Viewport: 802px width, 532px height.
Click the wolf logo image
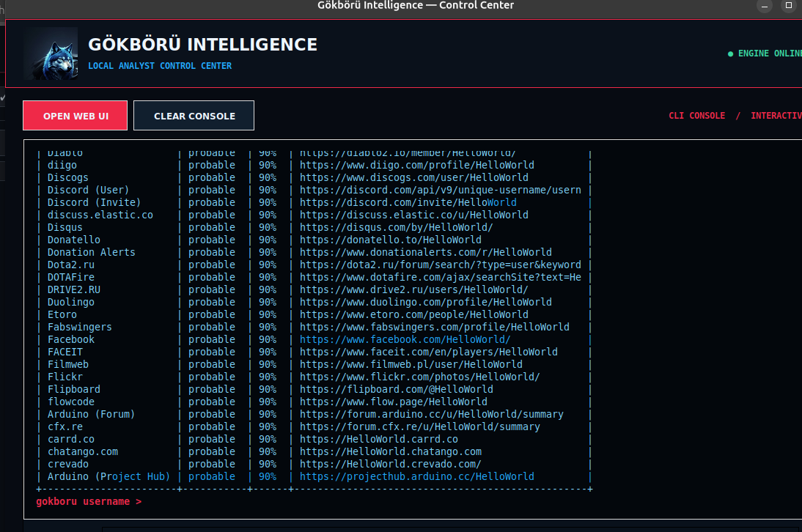[51, 53]
